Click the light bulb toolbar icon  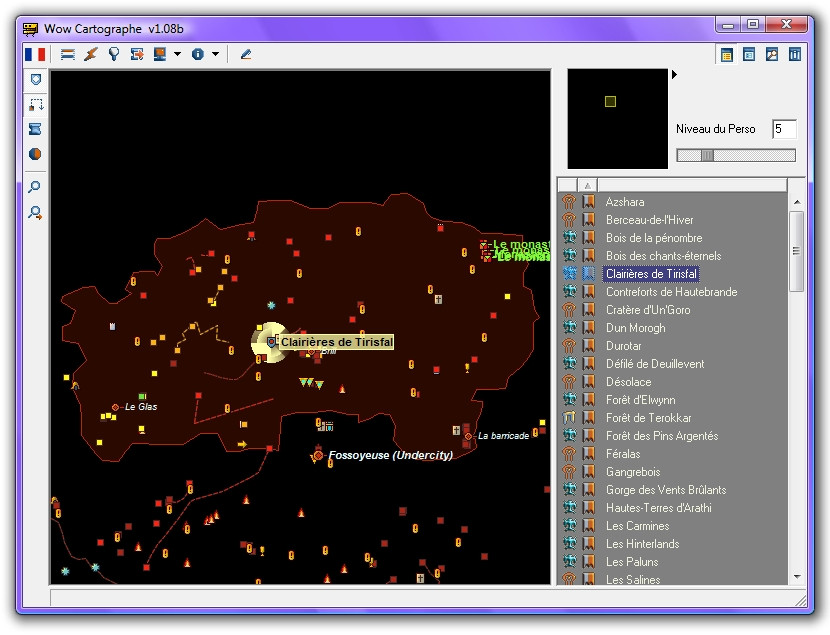[x=114, y=54]
